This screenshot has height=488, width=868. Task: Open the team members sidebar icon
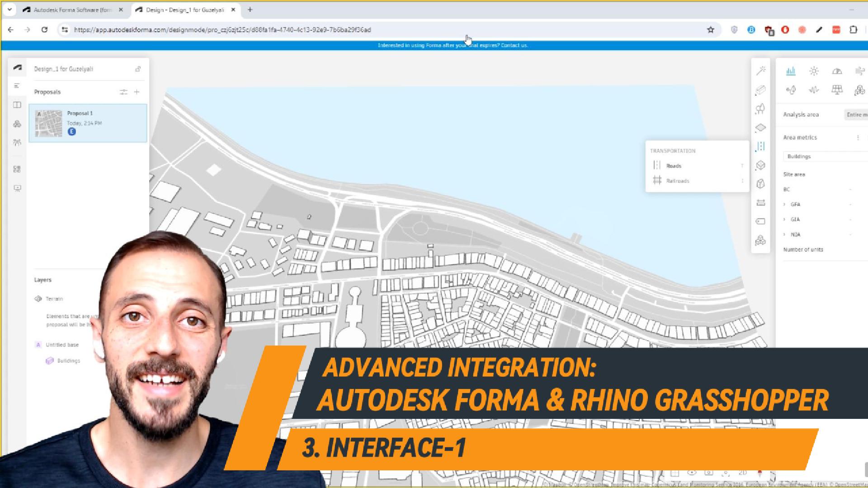(x=17, y=143)
